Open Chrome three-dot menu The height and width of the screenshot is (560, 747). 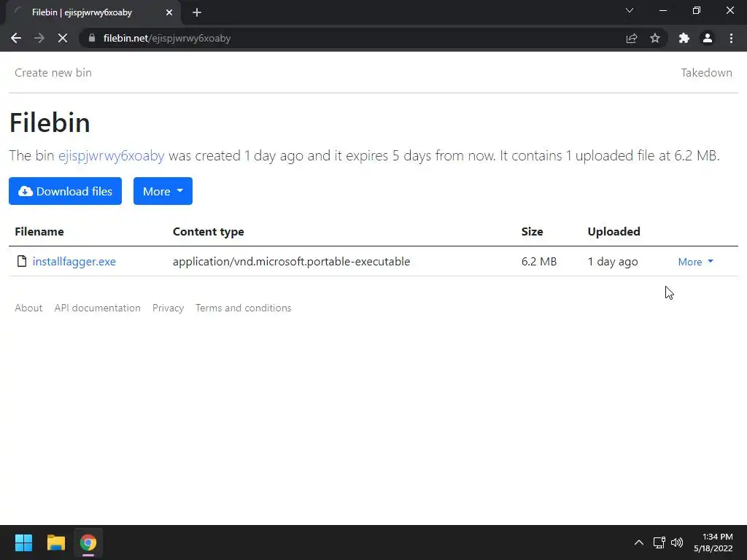(731, 38)
